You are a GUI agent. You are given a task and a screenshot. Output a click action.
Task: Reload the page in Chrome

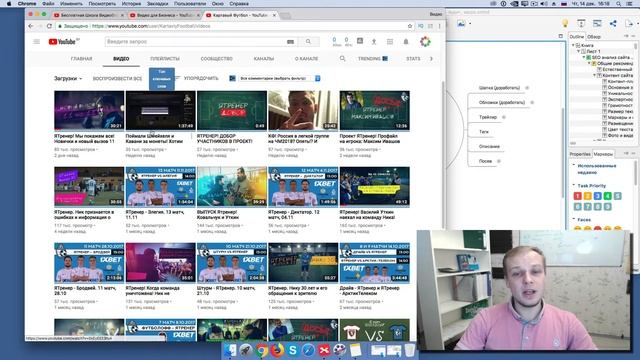point(49,26)
